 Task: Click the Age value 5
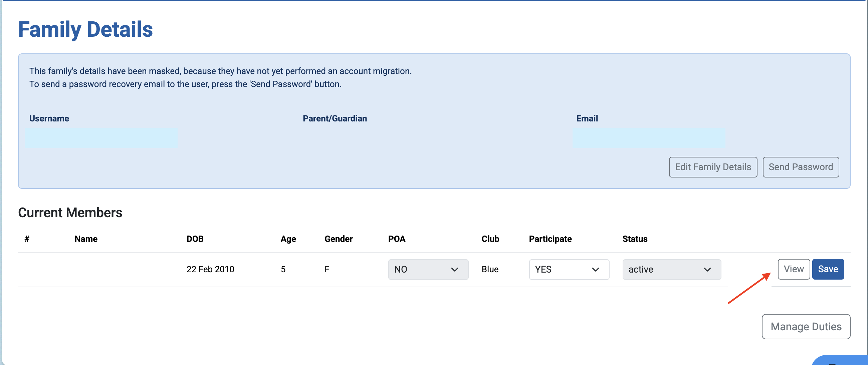click(x=283, y=269)
